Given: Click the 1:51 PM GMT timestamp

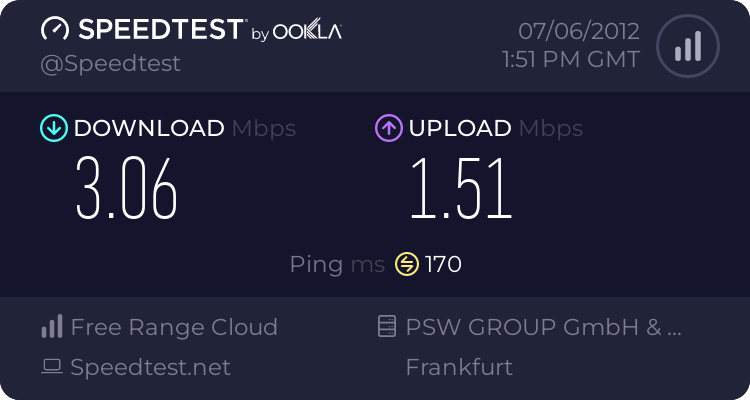Looking at the screenshot, I should coord(571,60).
